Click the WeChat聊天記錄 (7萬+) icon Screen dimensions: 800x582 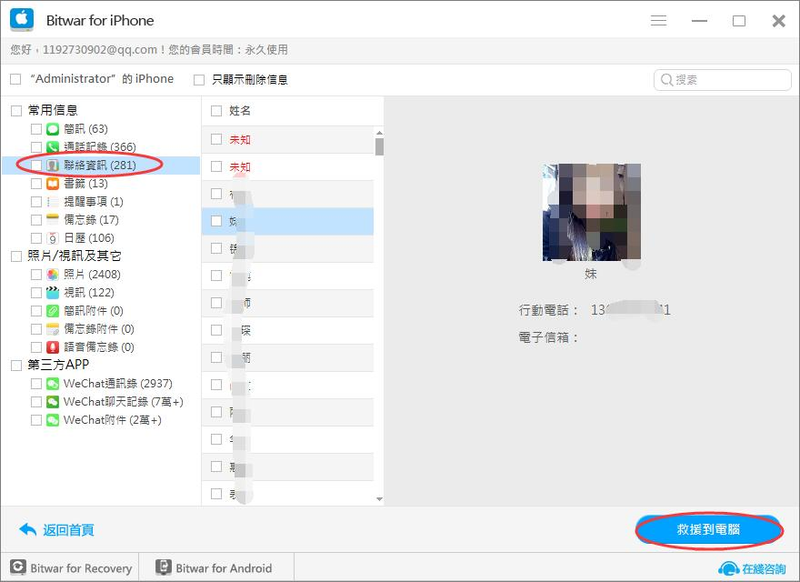click(53, 401)
